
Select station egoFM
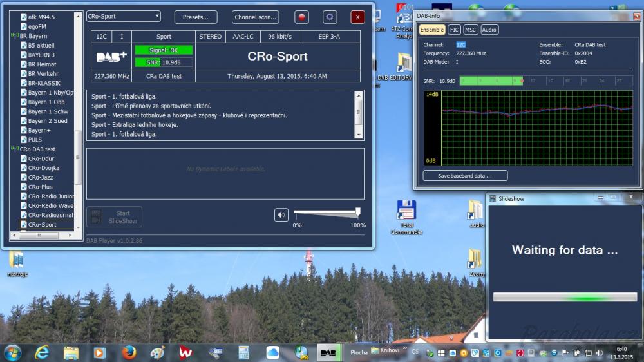point(37,26)
